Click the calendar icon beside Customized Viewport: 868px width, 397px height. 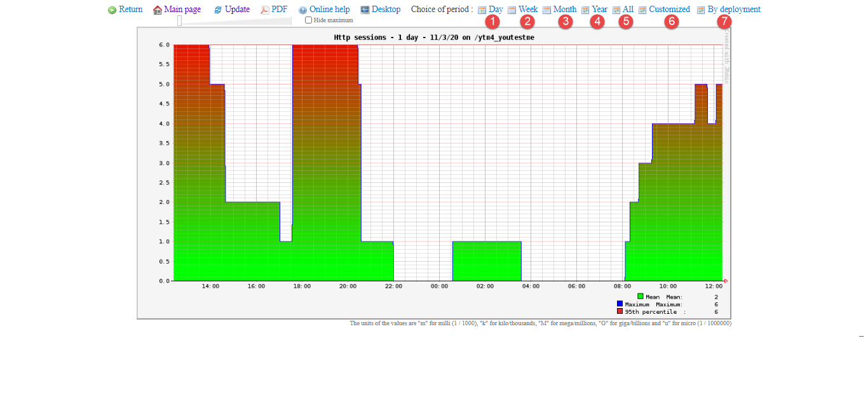(642, 10)
